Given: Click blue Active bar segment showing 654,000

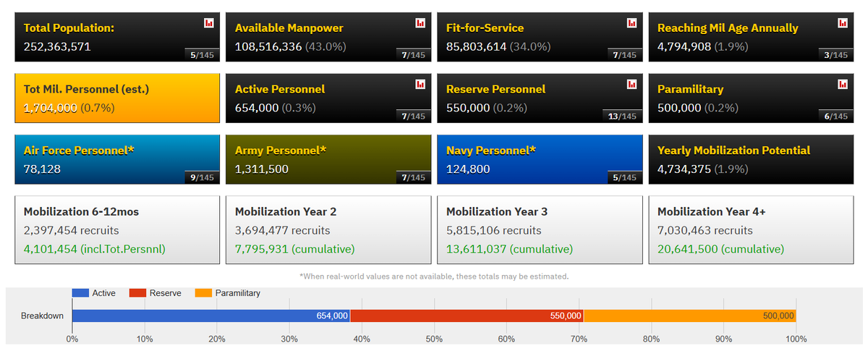Looking at the screenshot, I should click(x=210, y=316).
